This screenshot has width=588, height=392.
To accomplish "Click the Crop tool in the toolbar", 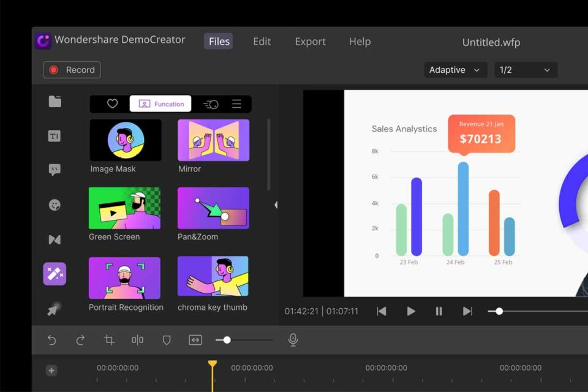I will 109,340.
